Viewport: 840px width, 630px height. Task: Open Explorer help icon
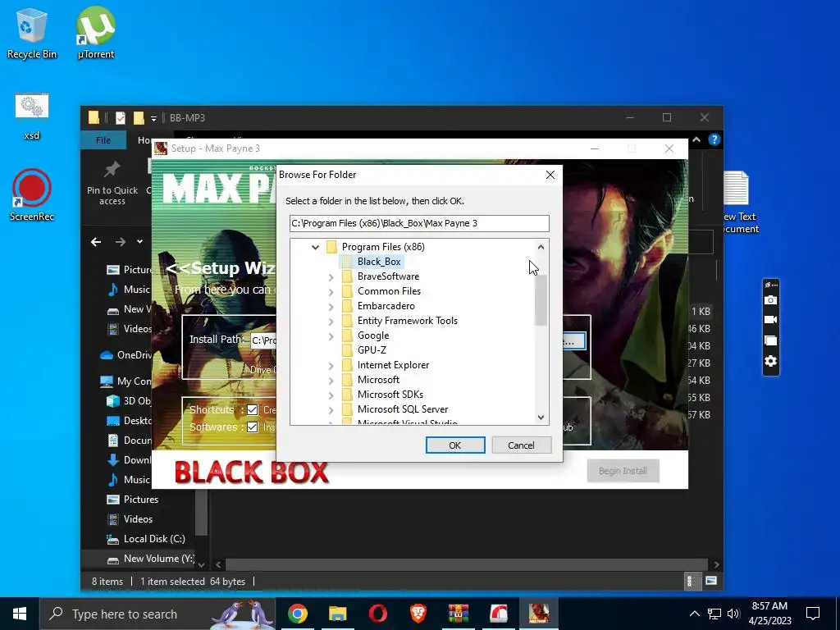tap(714, 139)
